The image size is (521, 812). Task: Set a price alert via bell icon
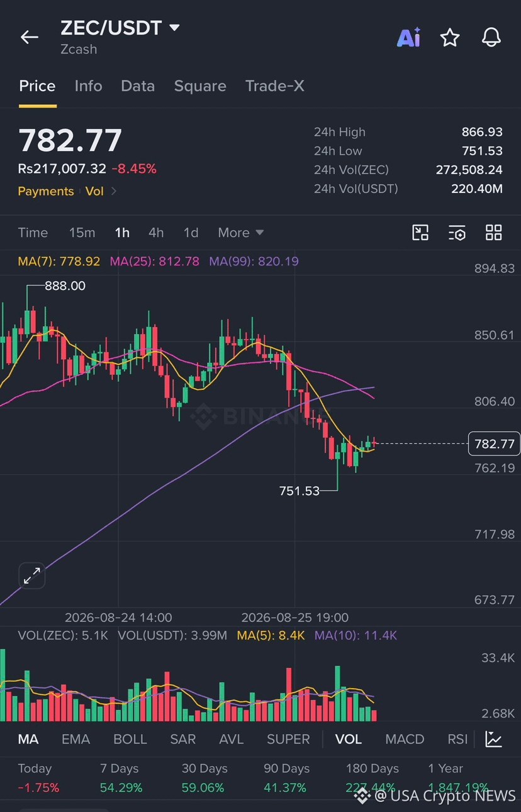pyautogui.click(x=491, y=38)
